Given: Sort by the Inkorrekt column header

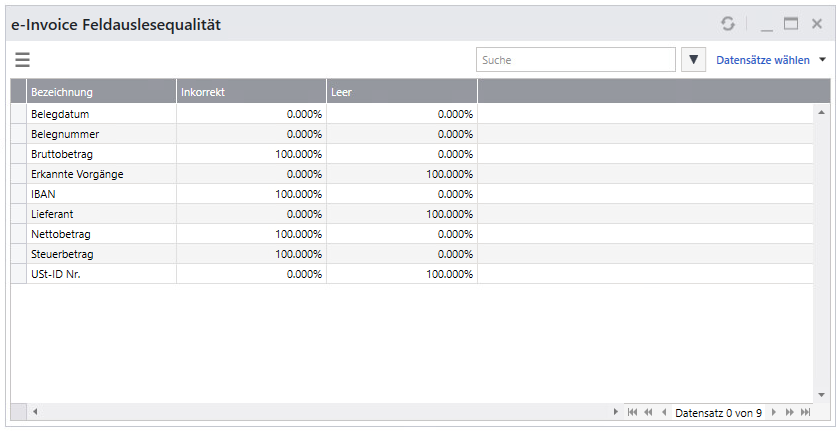Looking at the screenshot, I should pos(251,92).
